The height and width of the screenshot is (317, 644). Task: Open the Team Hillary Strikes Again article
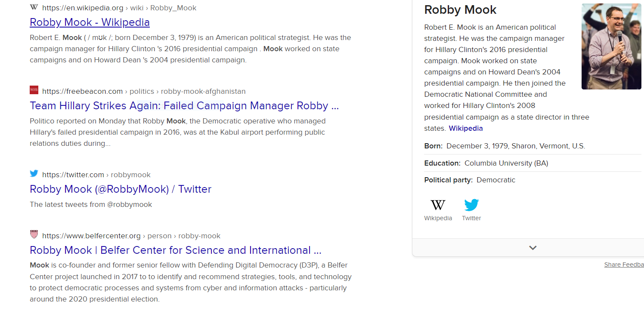click(x=184, y=106)
